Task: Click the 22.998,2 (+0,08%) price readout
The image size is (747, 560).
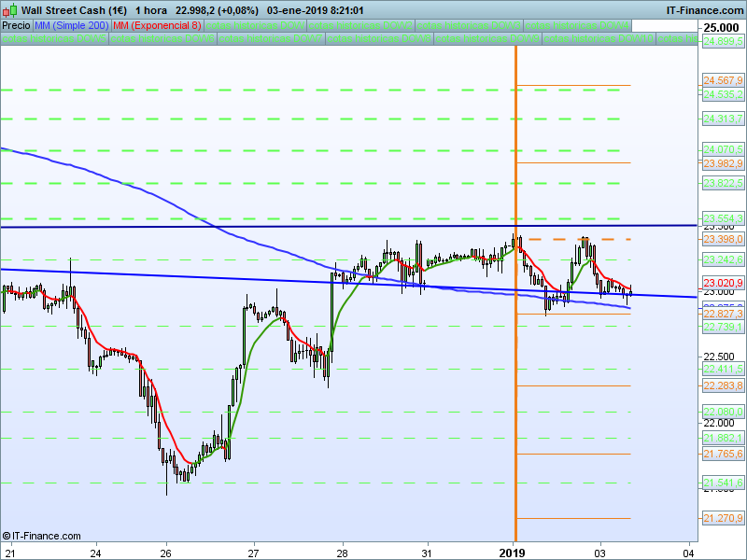Action: [x=217, y=10]
